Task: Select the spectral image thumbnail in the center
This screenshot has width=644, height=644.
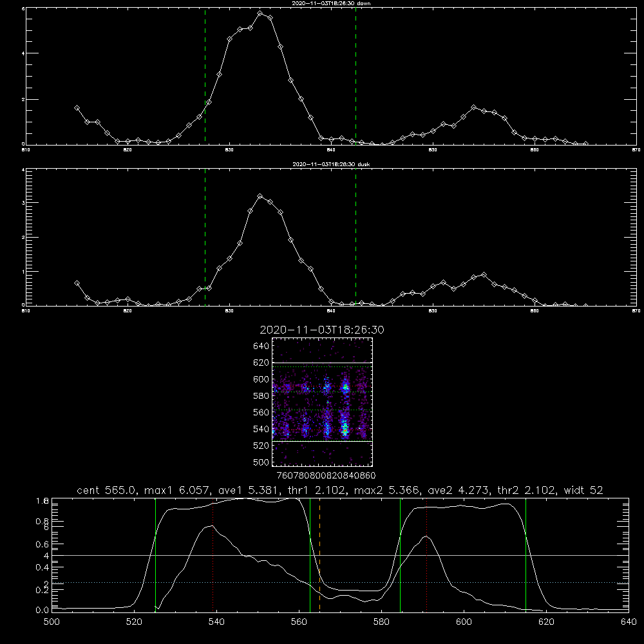Action: tap(322, 402)
